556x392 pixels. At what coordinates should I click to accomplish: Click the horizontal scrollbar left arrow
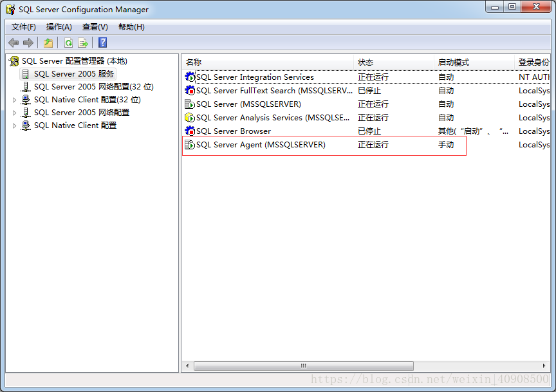(x=187, y=366)
